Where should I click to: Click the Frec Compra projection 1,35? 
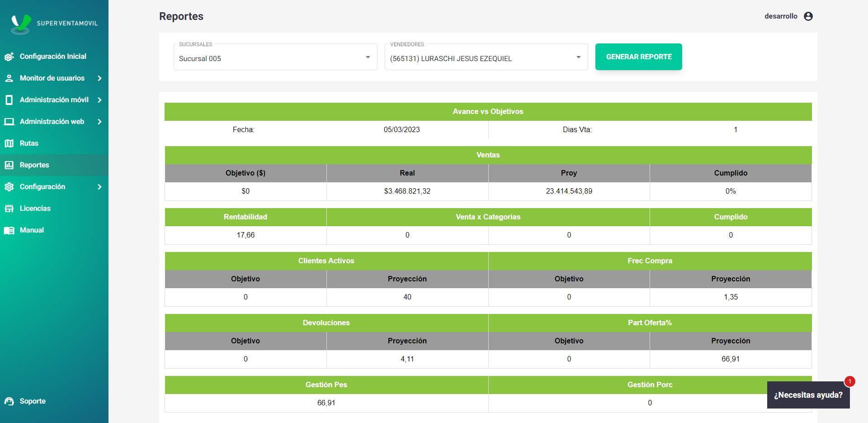coord(731,297)
